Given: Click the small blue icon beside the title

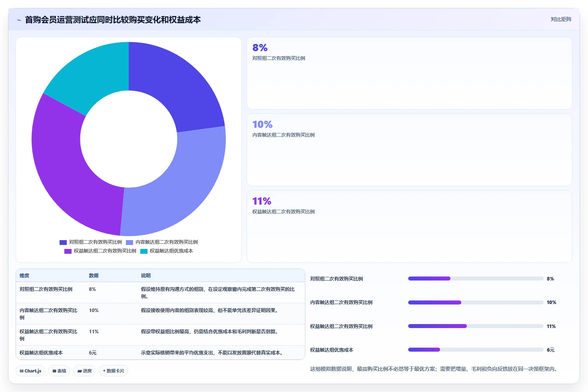Looking at the screenshot, I should [x=19, y=20].
